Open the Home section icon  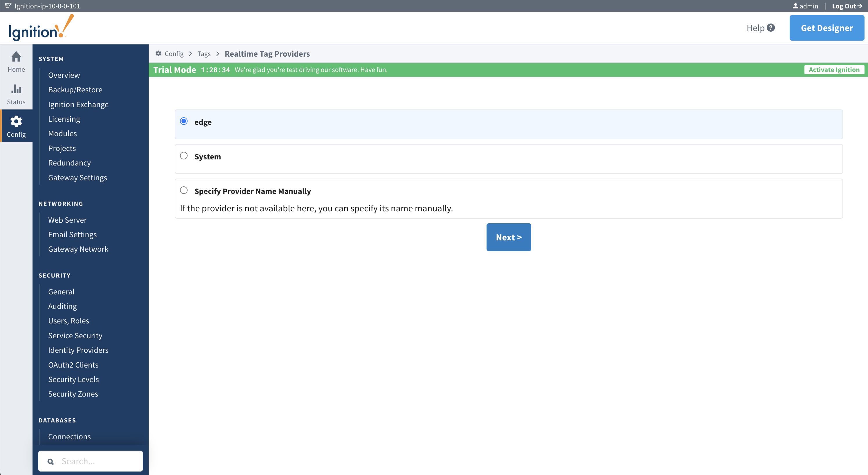(x=16, y=57)
